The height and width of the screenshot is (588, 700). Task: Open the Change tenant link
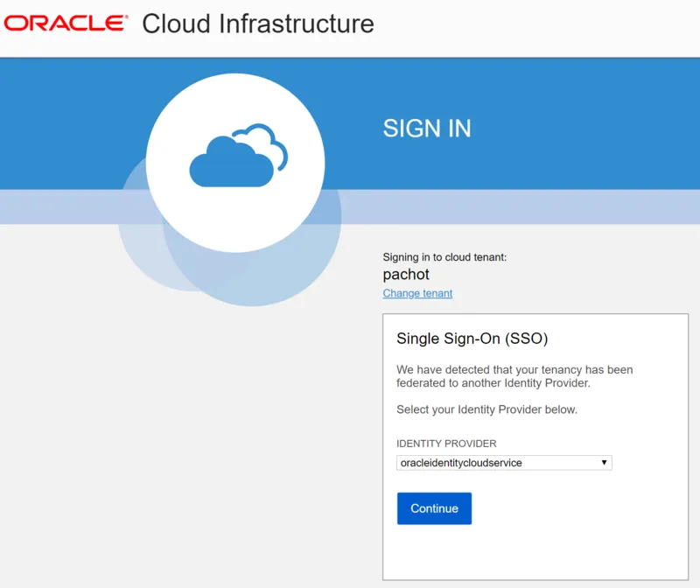point(417,293)
